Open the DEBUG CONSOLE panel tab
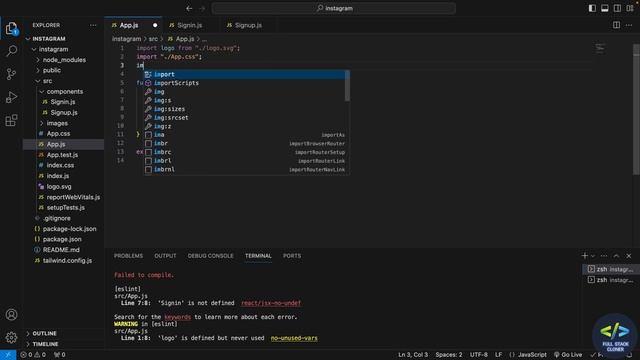The image size is (640, 360). tap(211, 256)
